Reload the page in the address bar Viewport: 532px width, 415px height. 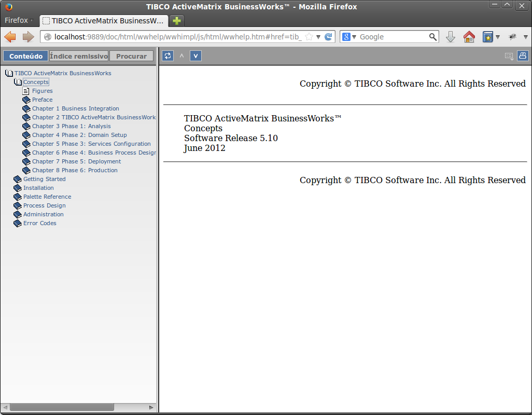pyautogui.click(x=328, y=37)
